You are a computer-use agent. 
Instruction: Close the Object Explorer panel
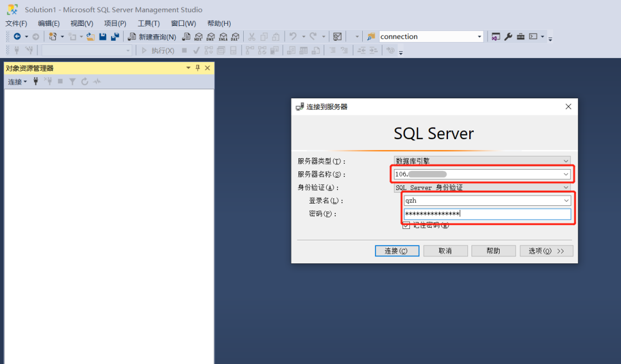208,68
